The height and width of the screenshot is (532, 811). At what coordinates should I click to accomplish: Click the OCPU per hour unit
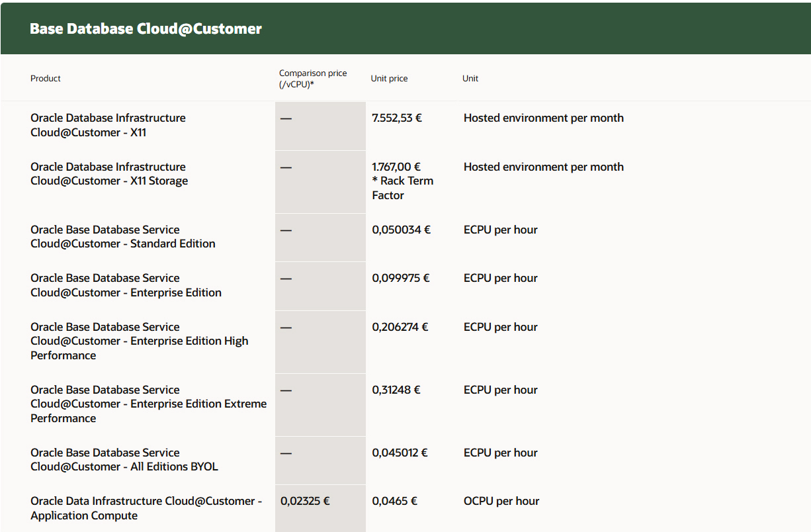tap(501, 501)
